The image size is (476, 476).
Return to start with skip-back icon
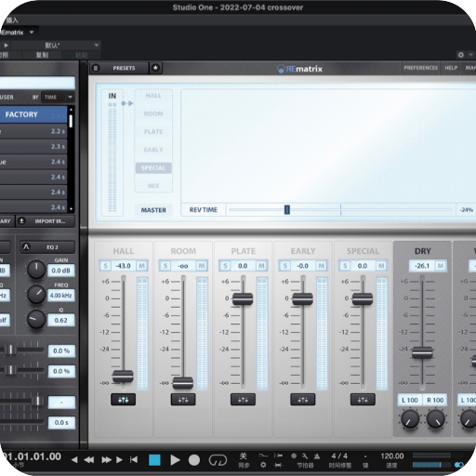(x=134, y=459)
